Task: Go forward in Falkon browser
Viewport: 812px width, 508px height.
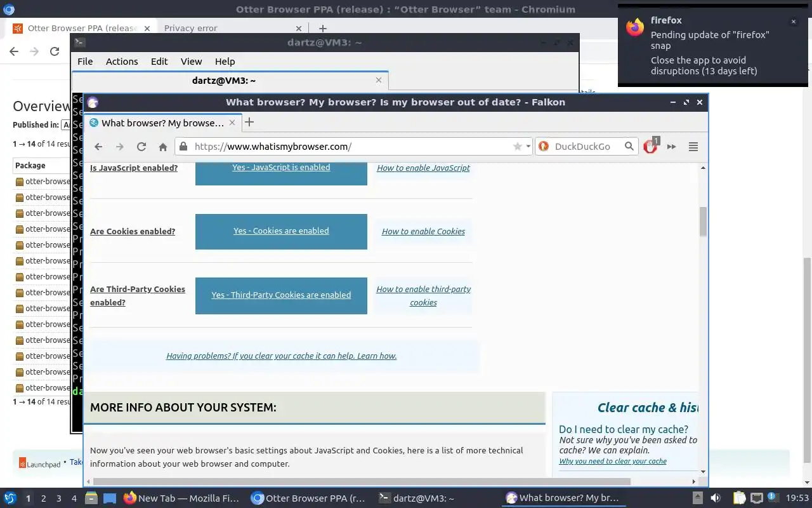Action: pos(119,147)
